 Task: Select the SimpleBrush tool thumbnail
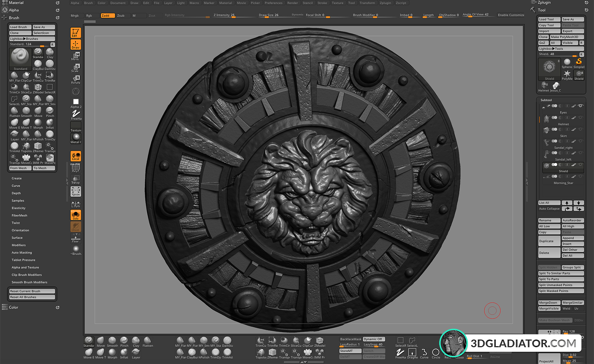point(579,63)
